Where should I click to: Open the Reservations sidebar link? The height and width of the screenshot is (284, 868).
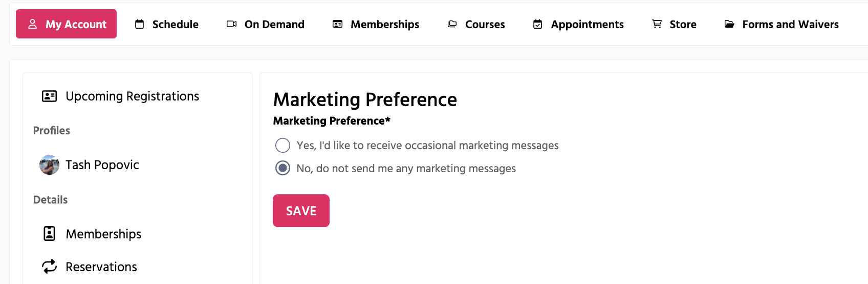(101, 267)
